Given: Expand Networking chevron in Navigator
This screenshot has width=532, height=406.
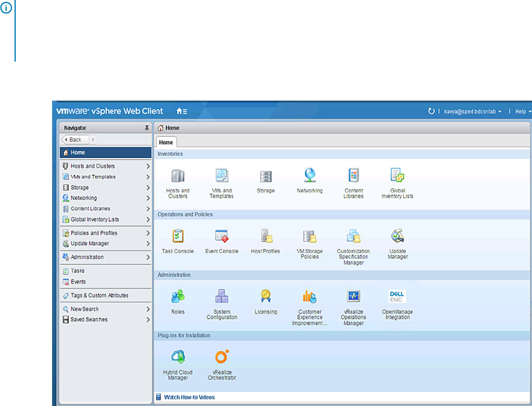Looking at the screenshot, I should 148,198.
